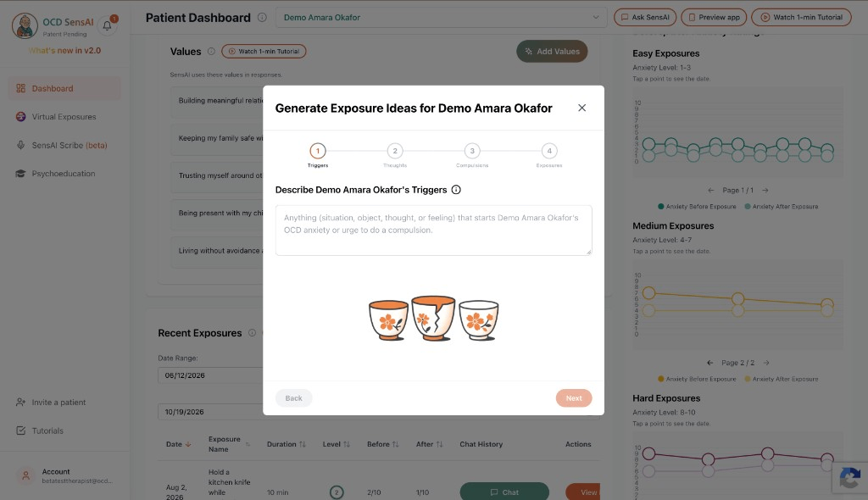The width and height of the screenshot is (868, 500).
Task: Click the triggers description text area
Action: pyautogui.click(x=433, y=231)
